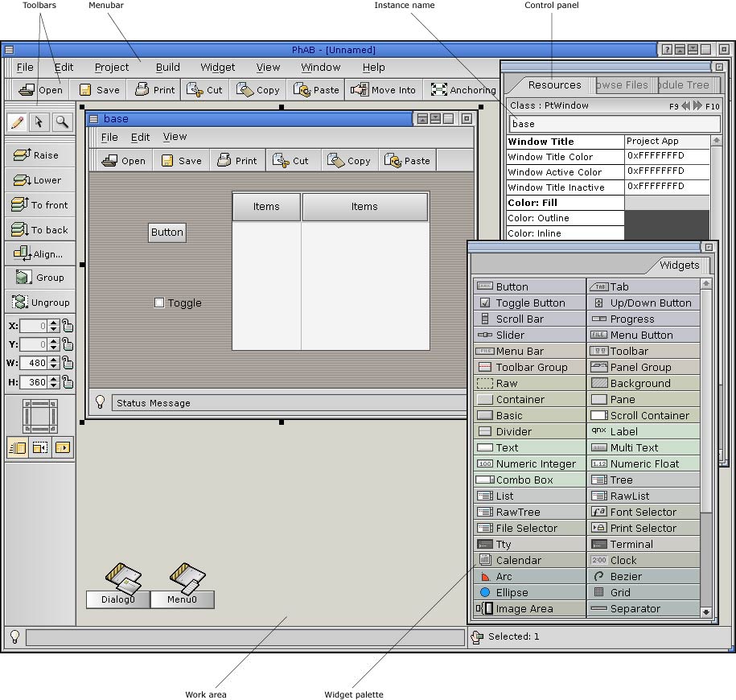Click the Color: Fill swatch value
Image resolution: width=736 pixels, height=700 pixels.
(x=667, y=203)
